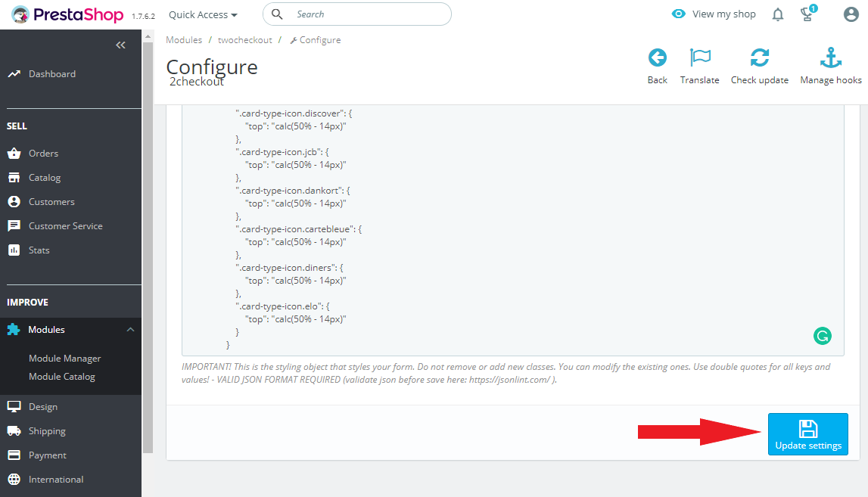Click inside the JSON style textarea

tap(512, 230)
